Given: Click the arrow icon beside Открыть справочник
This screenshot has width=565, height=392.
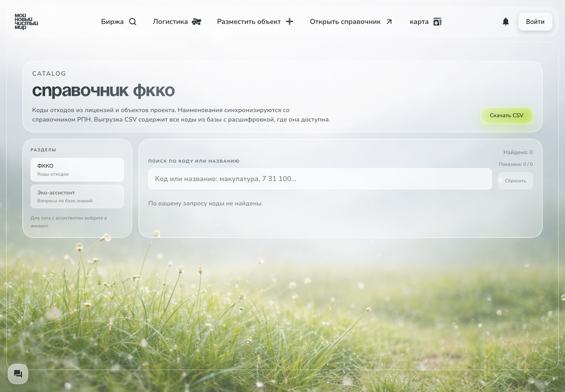Looking at the screenshot, I should click(389, 22).
